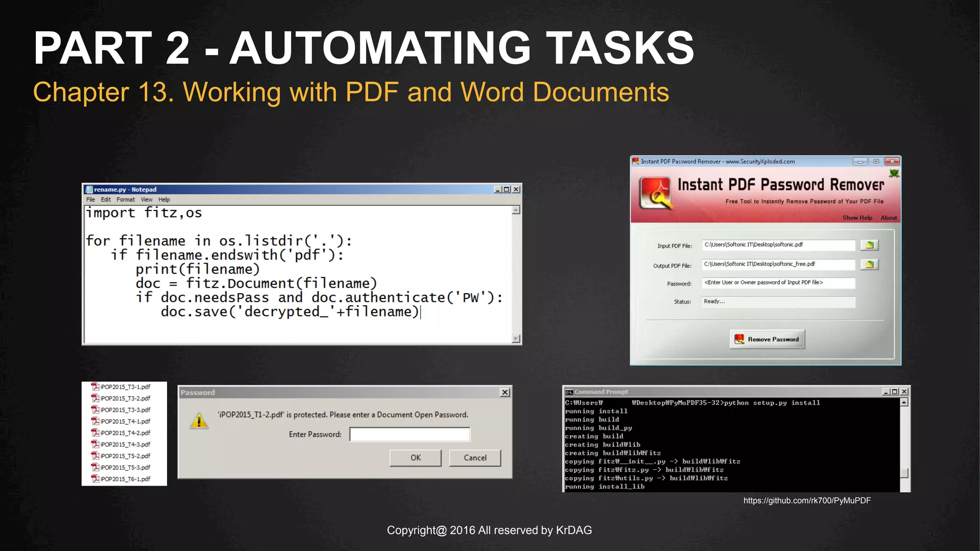Open the File menu in Notepad
The height and width of the screenshot is (551, 980).
click(90, 199)
